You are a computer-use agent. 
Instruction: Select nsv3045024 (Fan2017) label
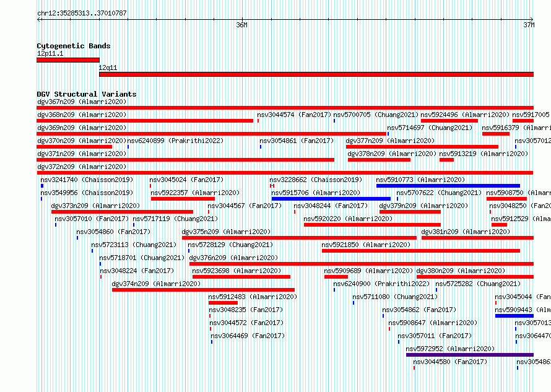(186, 180)
